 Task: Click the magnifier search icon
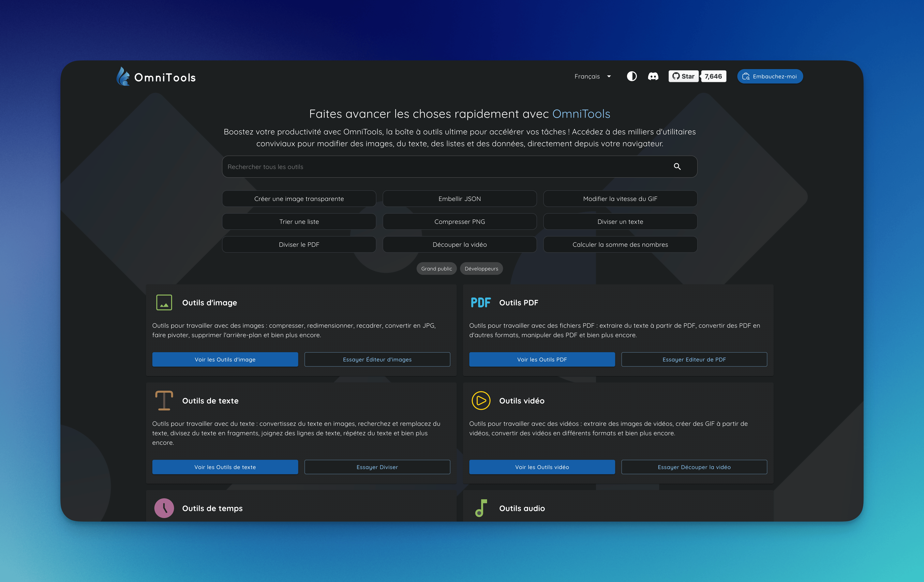click(677, 167)
